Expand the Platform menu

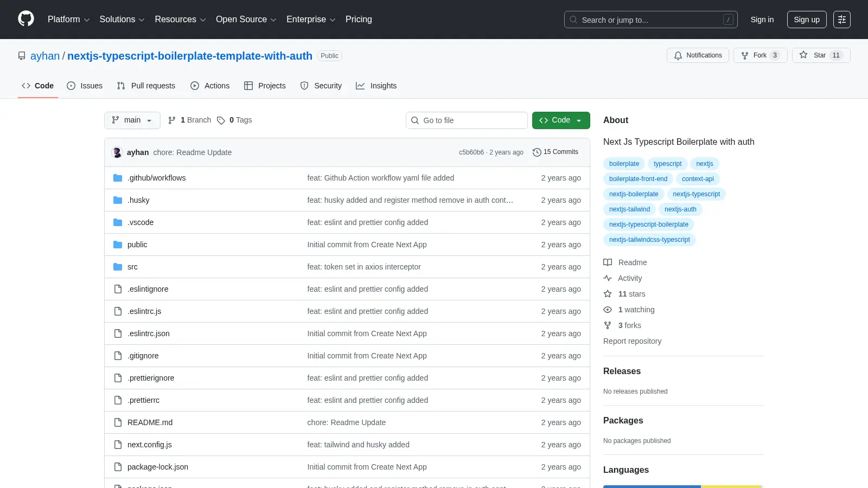pos(68,20)
